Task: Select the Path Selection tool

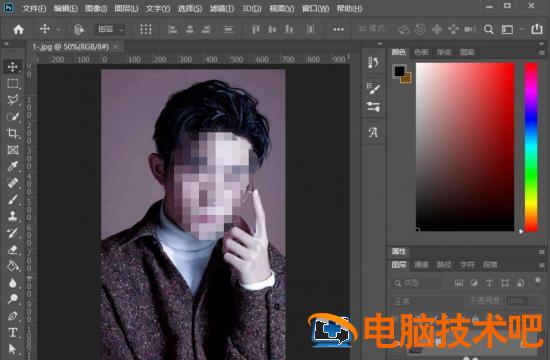Action: tap(13, 349)
